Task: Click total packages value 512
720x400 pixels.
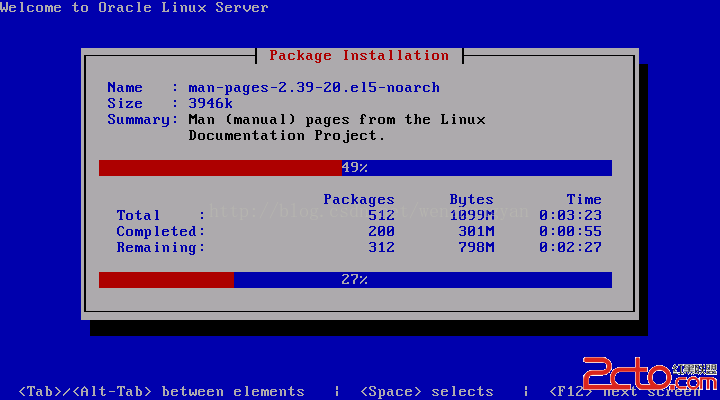Action: point(382,215)
